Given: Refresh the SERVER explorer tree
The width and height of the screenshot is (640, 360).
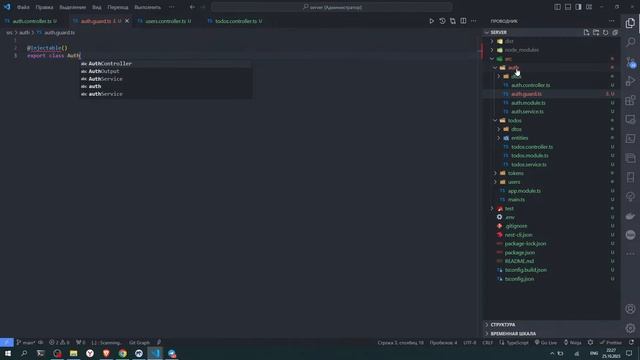Looking at the screenshot, I should 605,32.
